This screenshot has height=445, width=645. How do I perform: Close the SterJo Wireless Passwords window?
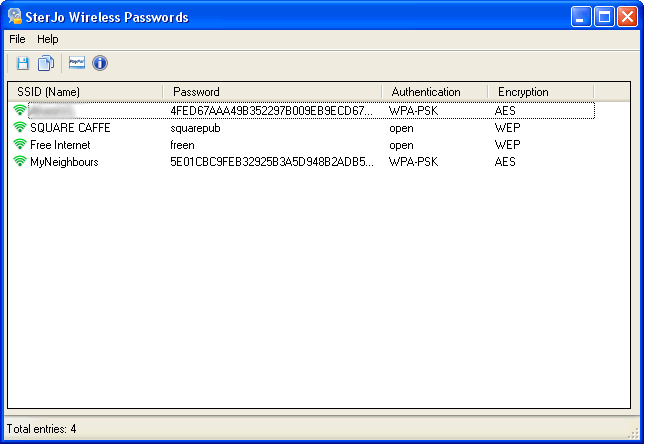(628, 17)
